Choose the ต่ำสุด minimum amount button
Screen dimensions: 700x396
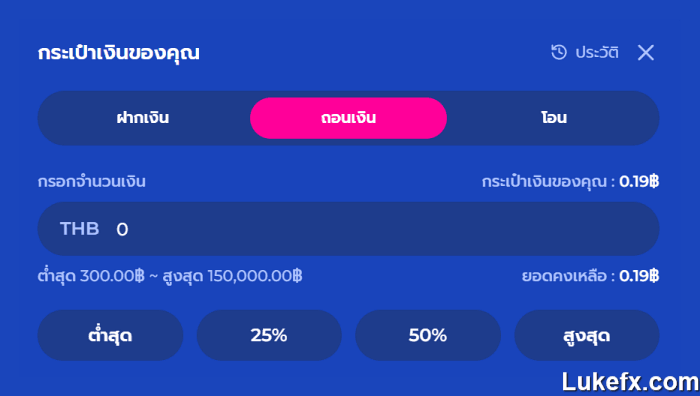110,335
